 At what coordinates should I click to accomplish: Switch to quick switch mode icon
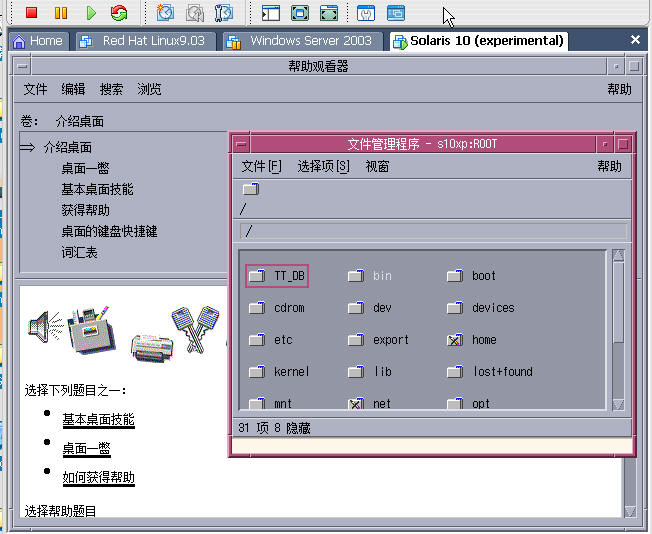tap(300, 13)
